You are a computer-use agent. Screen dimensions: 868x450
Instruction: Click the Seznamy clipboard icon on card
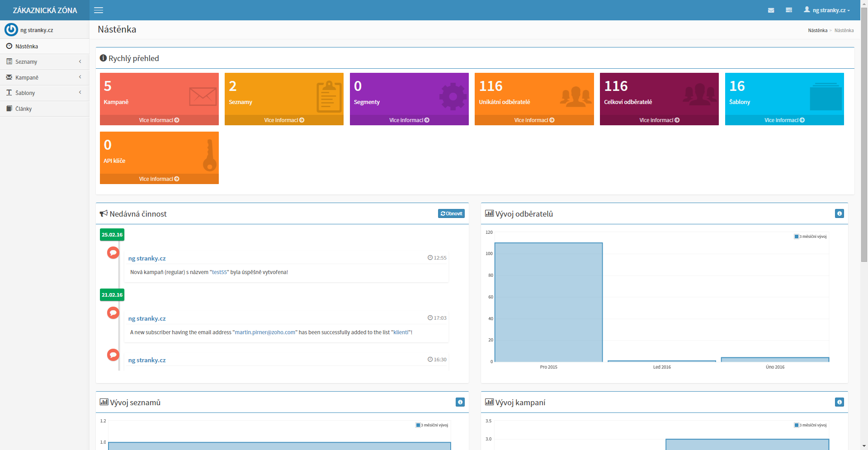[329, 96]
